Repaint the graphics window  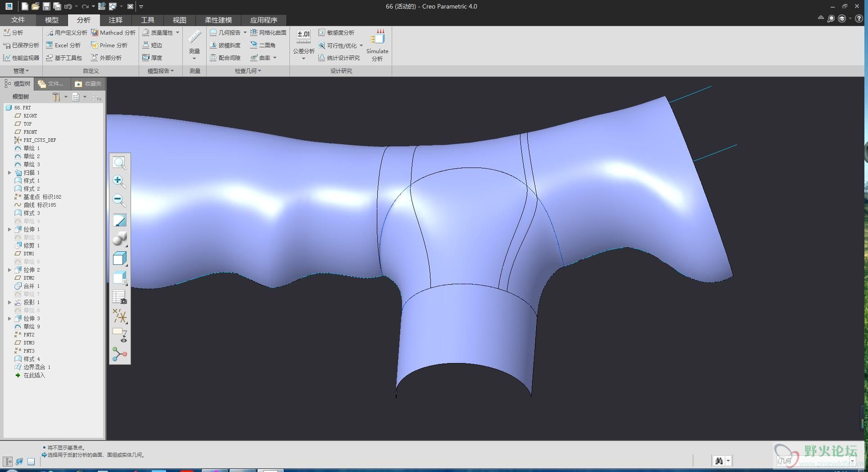(x=119, y=220)
